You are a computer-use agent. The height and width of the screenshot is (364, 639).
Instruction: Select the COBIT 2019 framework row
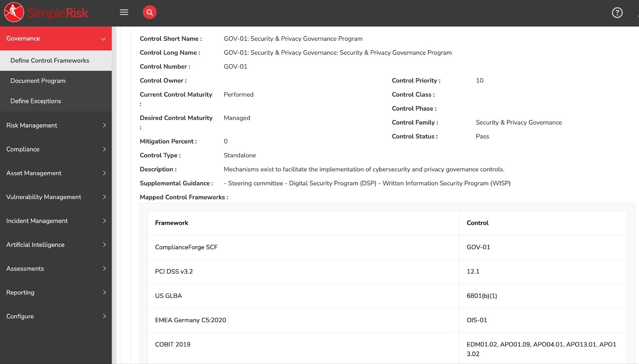click(173, 344)
